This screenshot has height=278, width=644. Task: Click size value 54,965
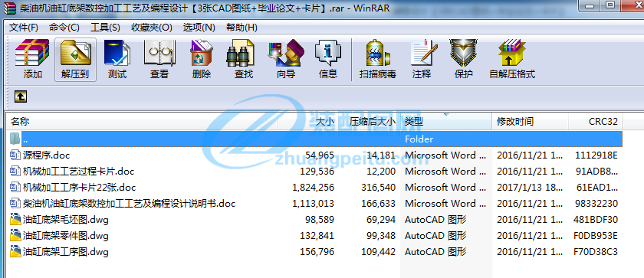320,155
